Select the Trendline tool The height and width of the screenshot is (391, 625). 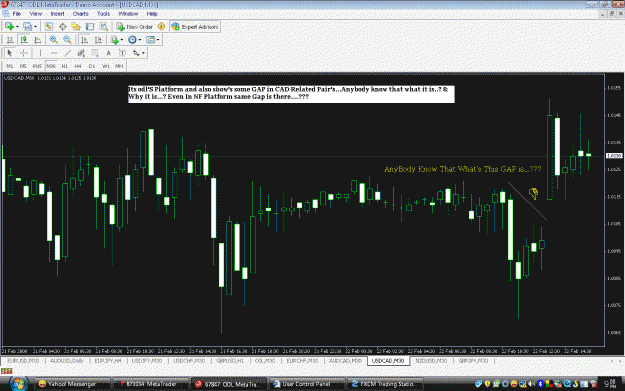coord(68,53)
